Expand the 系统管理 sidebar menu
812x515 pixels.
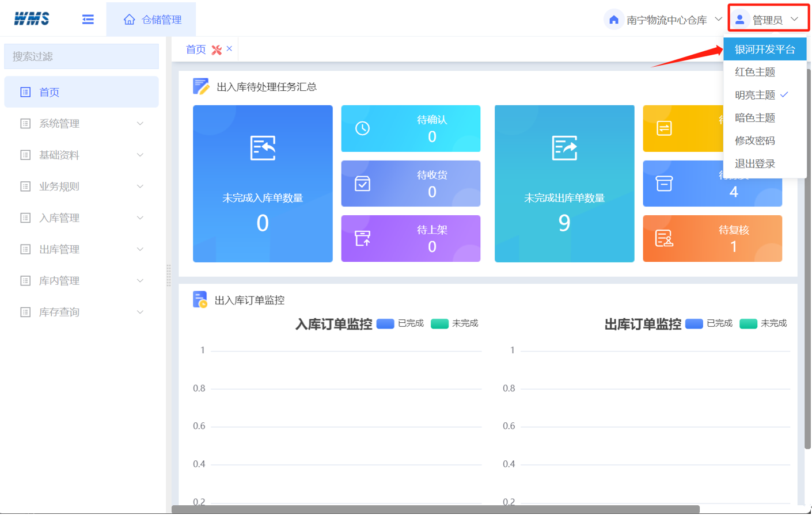click(81, 124)
